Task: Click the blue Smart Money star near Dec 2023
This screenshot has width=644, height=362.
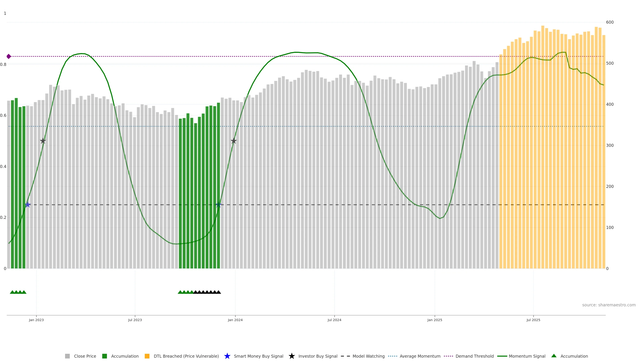Action: point(219,205)
